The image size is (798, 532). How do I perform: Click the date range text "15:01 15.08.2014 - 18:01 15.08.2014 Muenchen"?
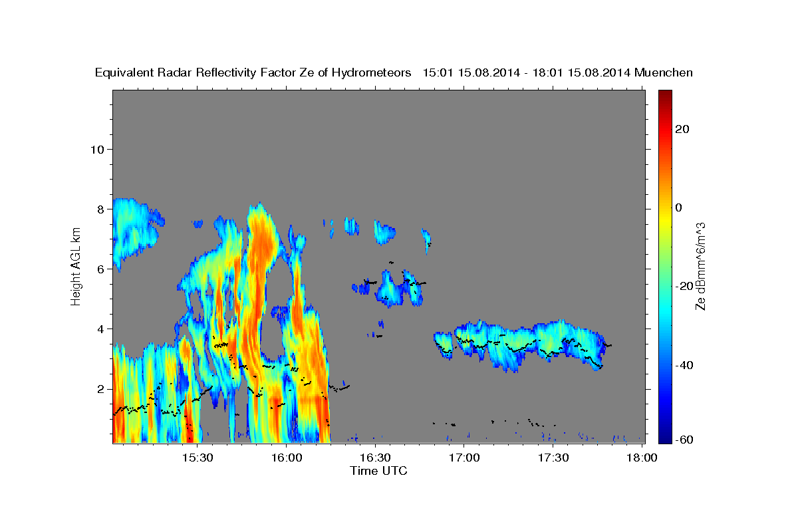point(557,73)
